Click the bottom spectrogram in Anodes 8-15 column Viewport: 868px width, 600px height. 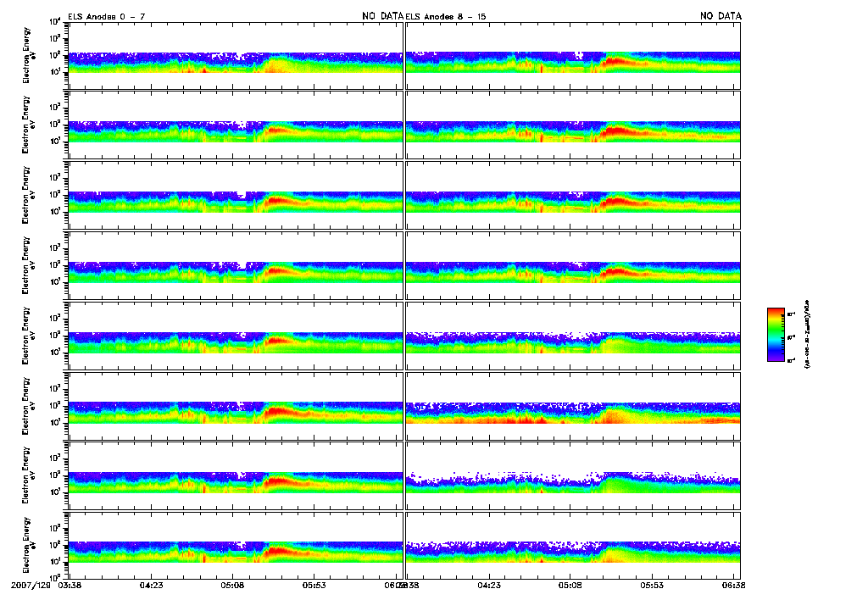[x=573, y=545]
